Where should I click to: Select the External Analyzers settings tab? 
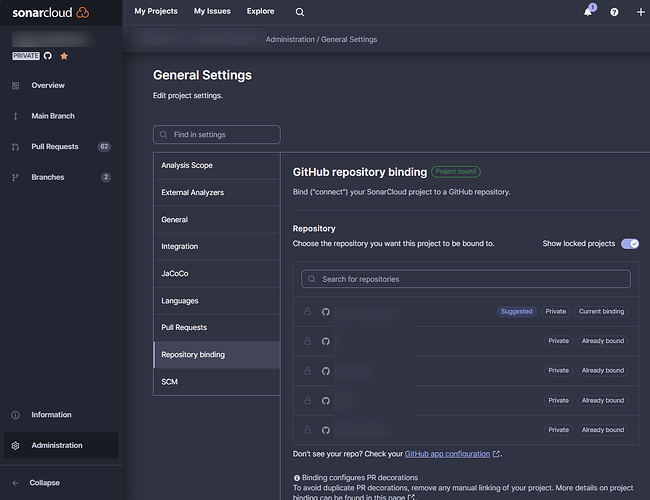(217, 192)
